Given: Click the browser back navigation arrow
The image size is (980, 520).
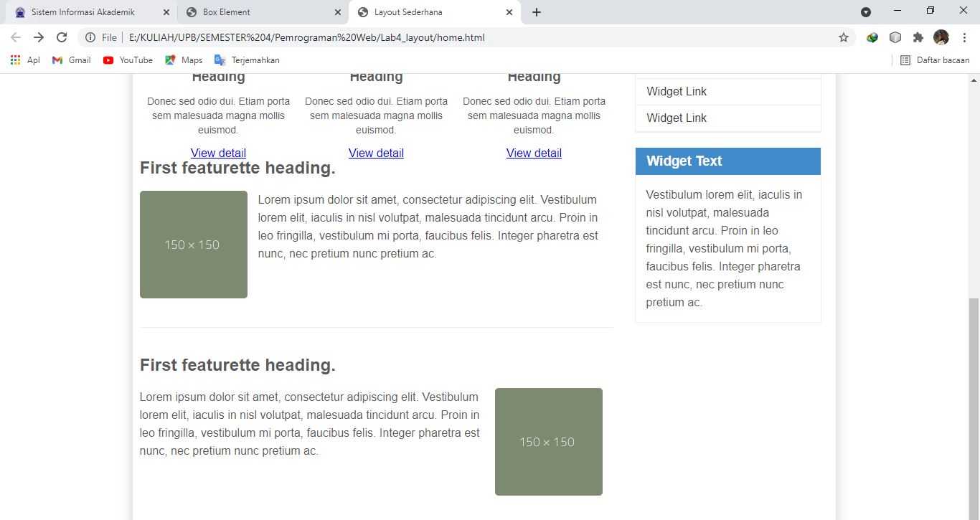Looking at the screenshot, I should [14, 36].
